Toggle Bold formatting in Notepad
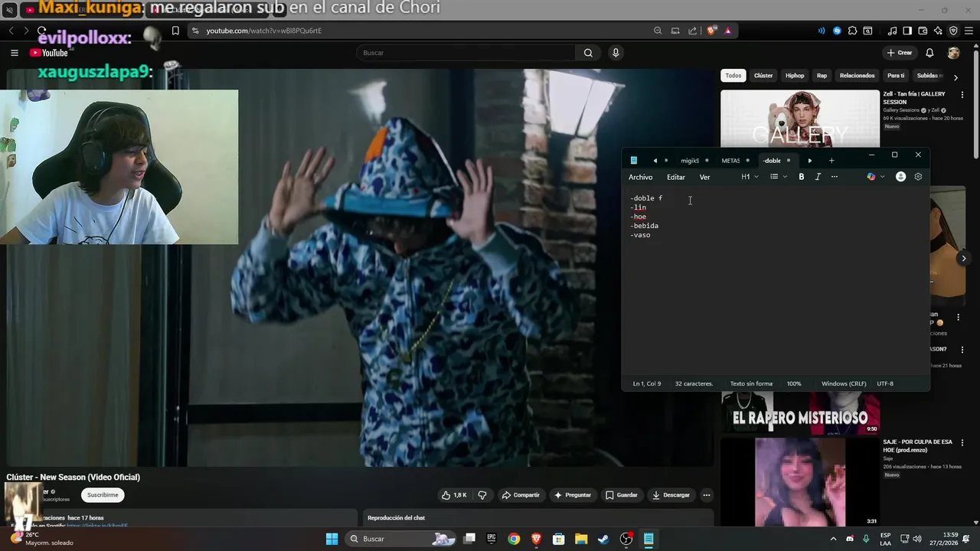This screenshot has width=980, height=551. click(x=802, y=177)
